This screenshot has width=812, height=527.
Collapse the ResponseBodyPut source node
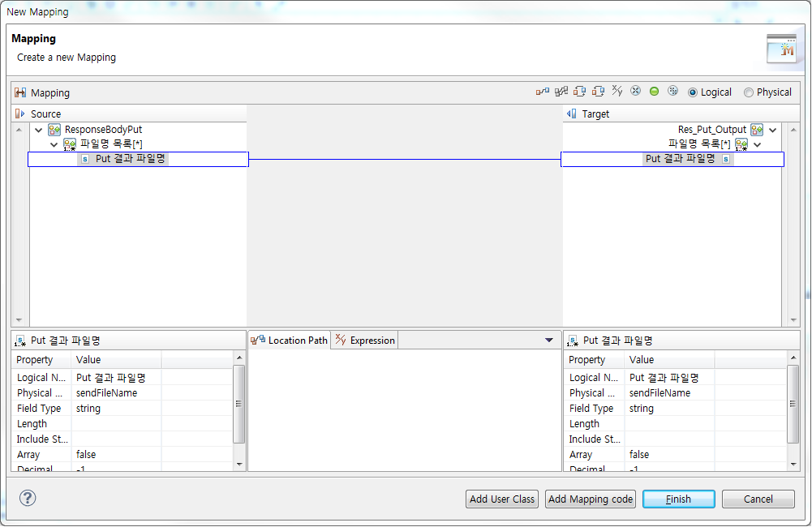38,129
